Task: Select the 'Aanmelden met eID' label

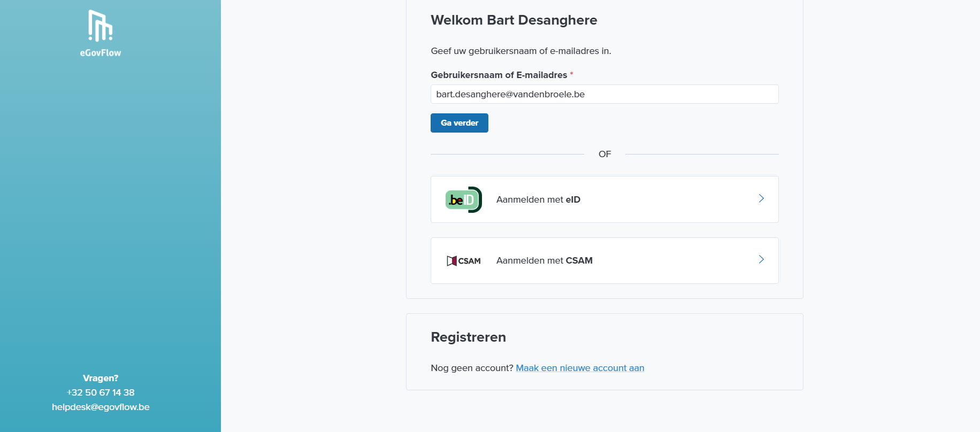Action: tap(538, 199)
